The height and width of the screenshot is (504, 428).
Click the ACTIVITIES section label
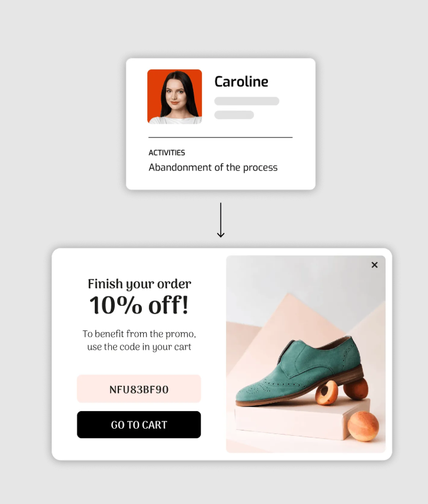167,153
